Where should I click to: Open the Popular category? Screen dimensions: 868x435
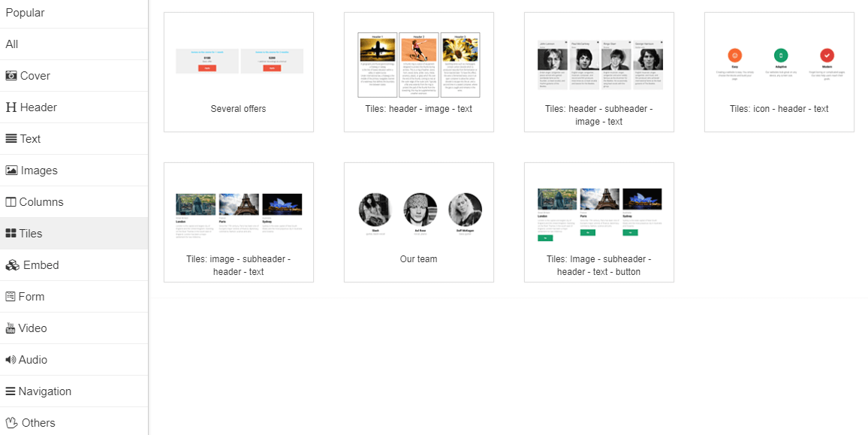point(26,13)
